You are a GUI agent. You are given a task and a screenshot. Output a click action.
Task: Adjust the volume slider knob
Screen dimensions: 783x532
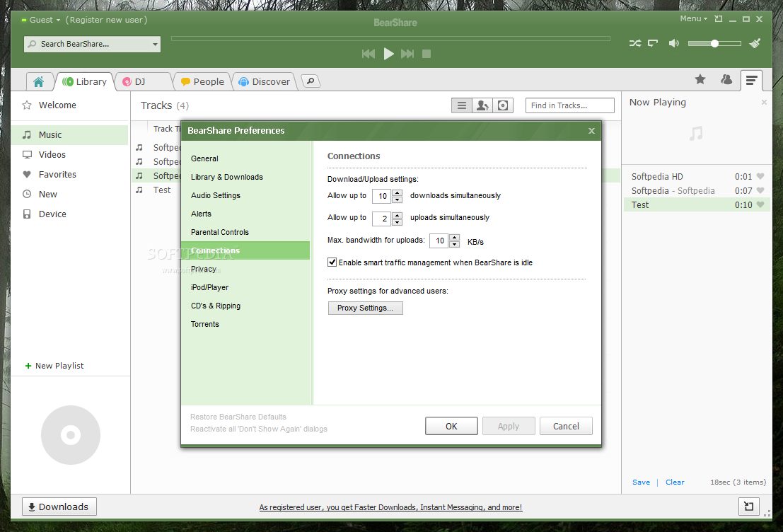coord(714,43)
